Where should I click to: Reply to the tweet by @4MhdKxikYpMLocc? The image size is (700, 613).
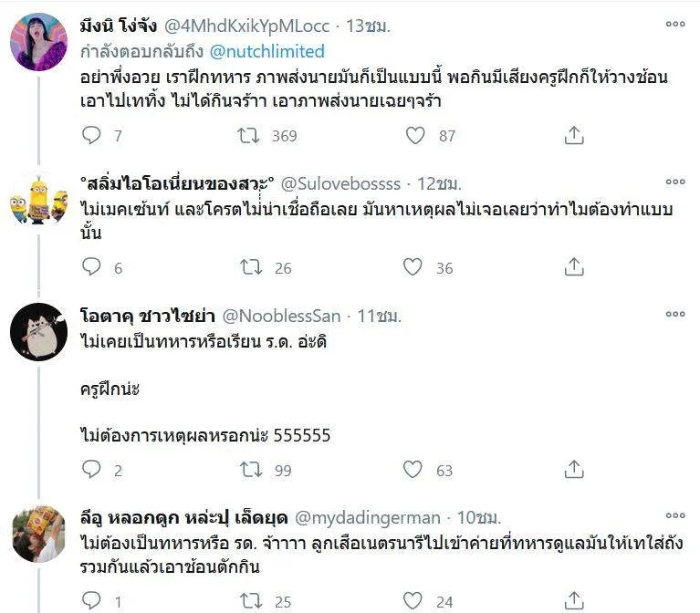pos(91,136)
